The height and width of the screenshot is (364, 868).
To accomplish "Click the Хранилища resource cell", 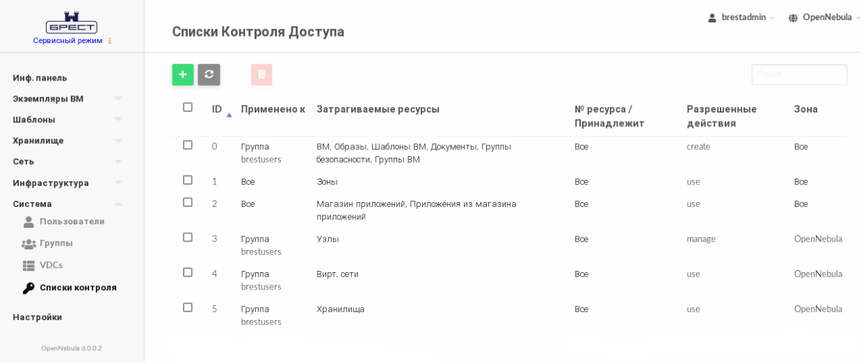I will 343,311.
